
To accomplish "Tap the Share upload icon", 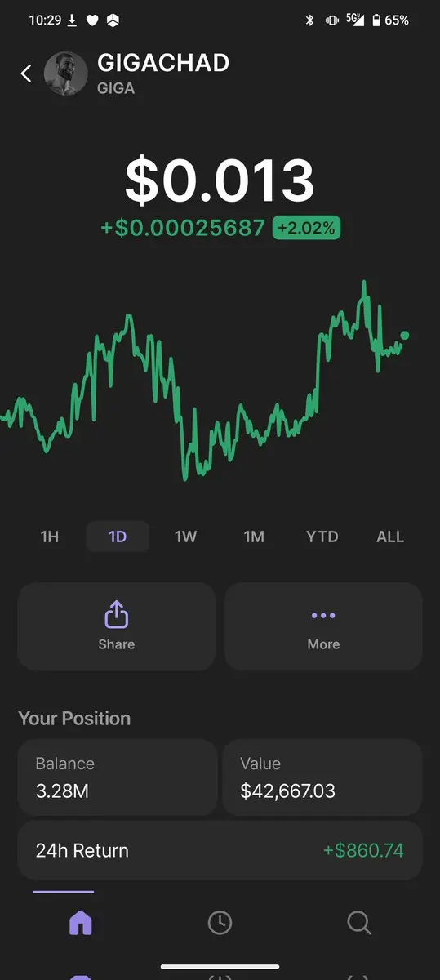I will tap(117, 615).
